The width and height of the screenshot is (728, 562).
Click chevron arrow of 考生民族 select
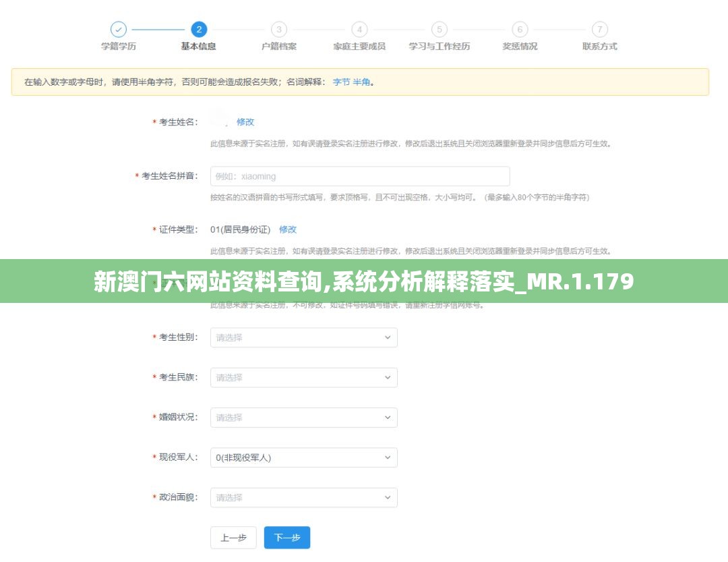pos(387,377)
